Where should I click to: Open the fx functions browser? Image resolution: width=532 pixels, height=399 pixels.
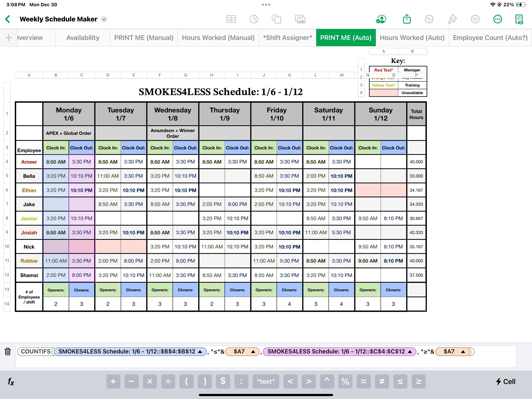pyautogui.click(x=11, y=381)
